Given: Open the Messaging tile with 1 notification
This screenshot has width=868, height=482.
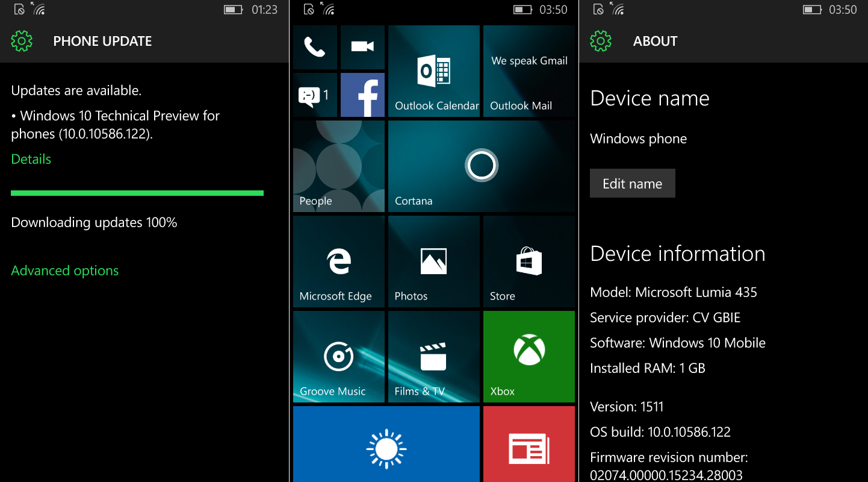Looking at the screenshot, I should 315,95.
